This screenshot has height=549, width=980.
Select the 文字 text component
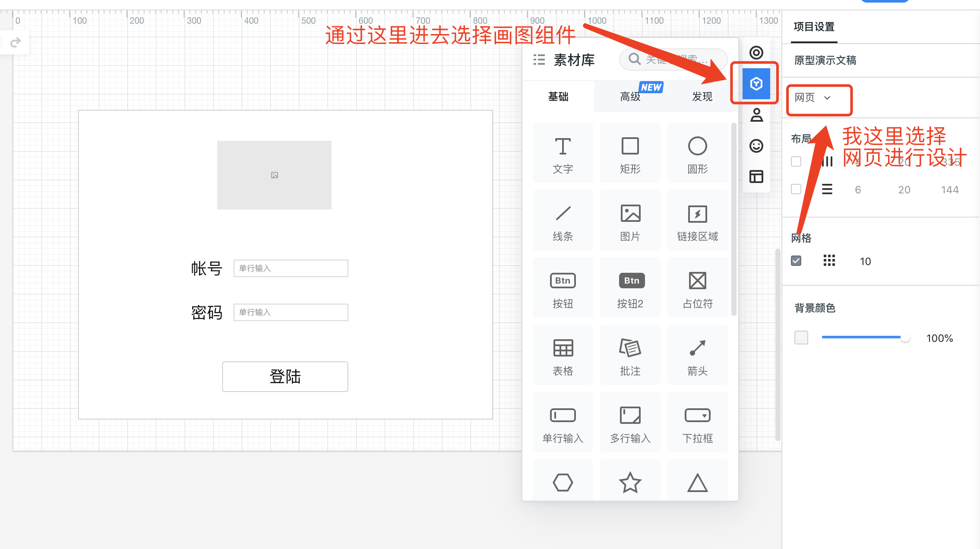(x=563, y=153)
